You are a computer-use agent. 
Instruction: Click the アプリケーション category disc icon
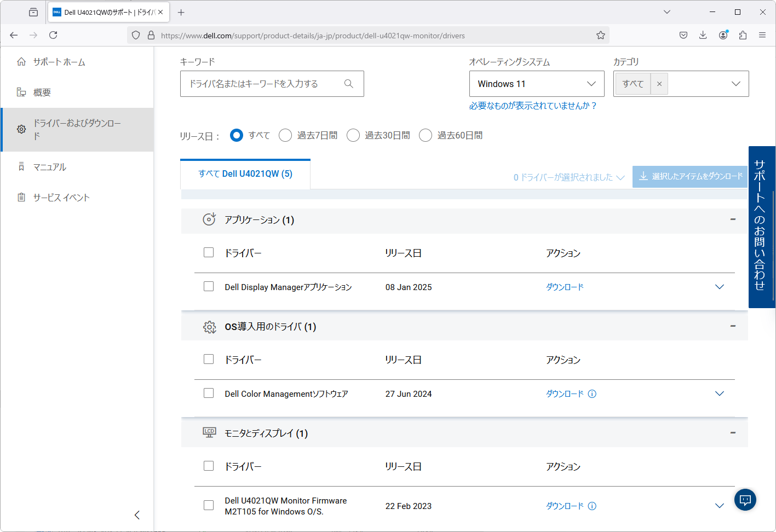(209, 219)
